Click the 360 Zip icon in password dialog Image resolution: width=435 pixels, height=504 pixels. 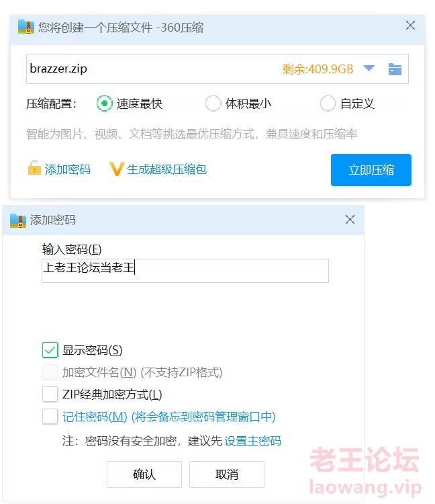pyautogui.click(x=17, y=220)
